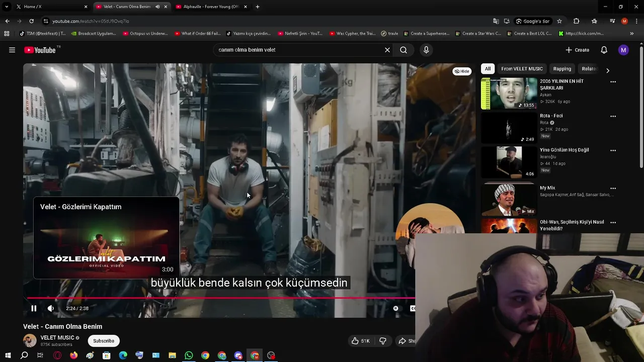The width and height of the screenshot is (644, 362).
Task: Bookmark this page with star icon
Action: coord(559,21)
